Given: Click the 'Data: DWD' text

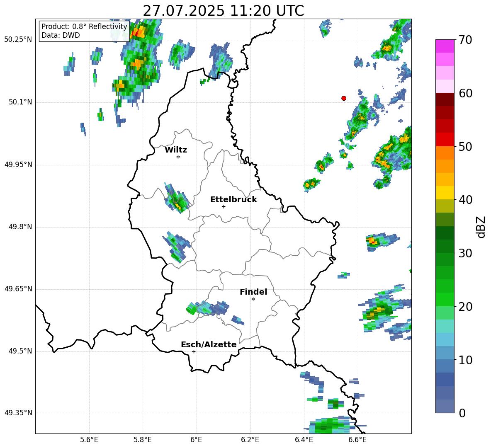Looking at the screenshot, I should [x=61, y=35].
